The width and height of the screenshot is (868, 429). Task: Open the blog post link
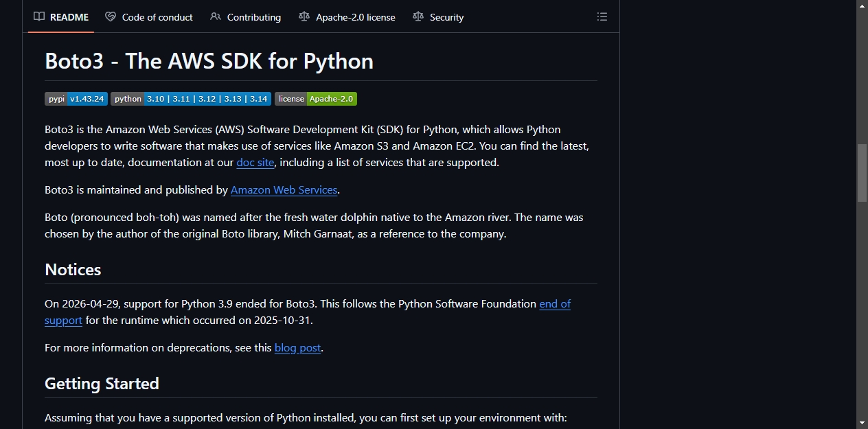tap(297, 348)
